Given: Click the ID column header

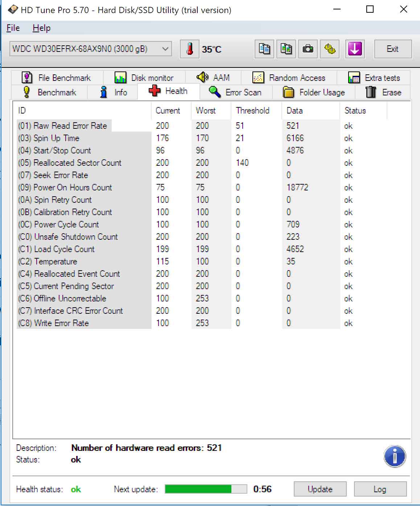Looking at the screenshot, I should point(82,111).
